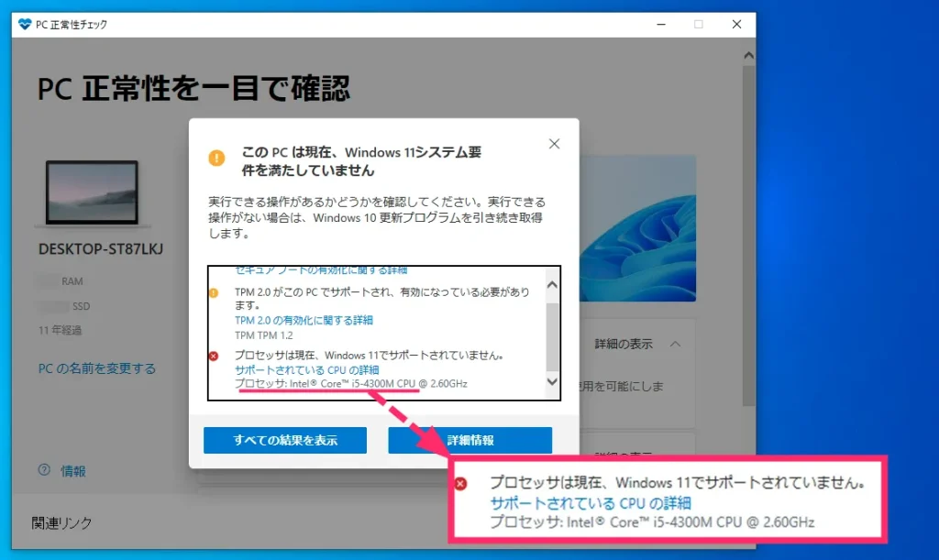Click the 11 年経過 text
The width and height of the screenshot is (939, 560).
tap(60, 330)
